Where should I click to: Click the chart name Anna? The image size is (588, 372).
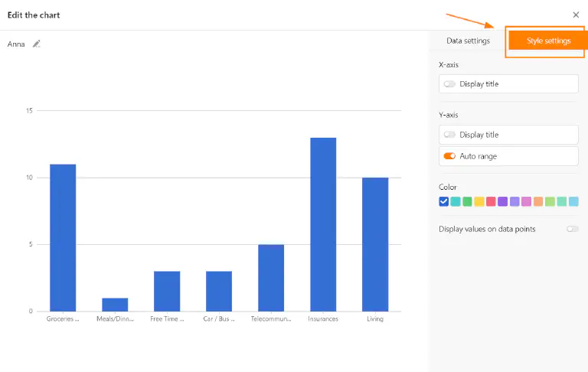click(16, 44)
